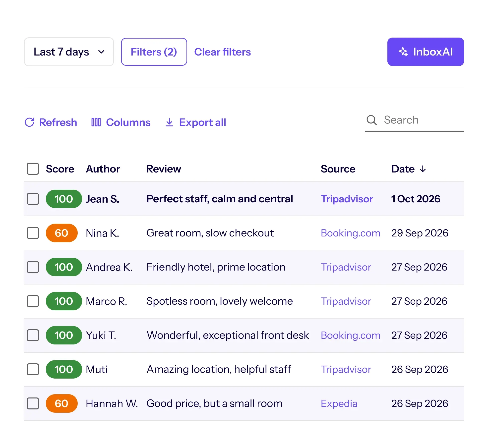The height and width of the screenshot is (448, 488).
Task: Open review 'Perfect staff, calm and central'
Action: (220, 199)
